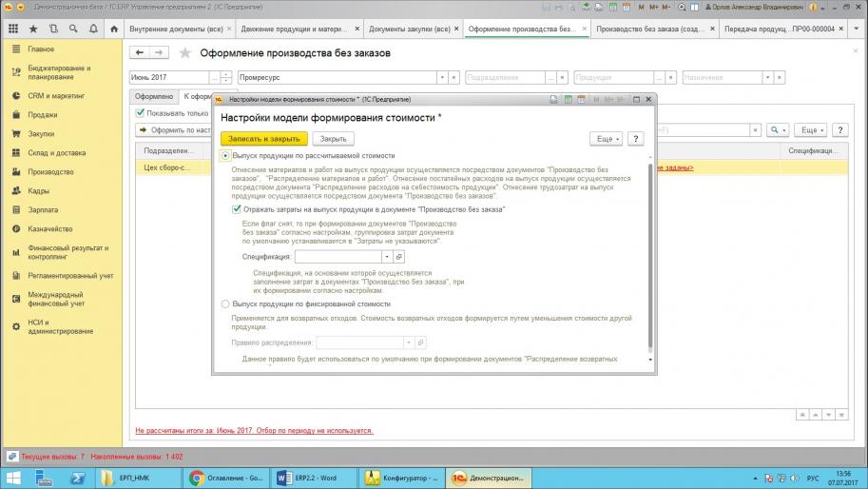The height and width of the screenshot is (489, 868).
Task: Open Продажи section in sidebar
Action: [42, 115]
